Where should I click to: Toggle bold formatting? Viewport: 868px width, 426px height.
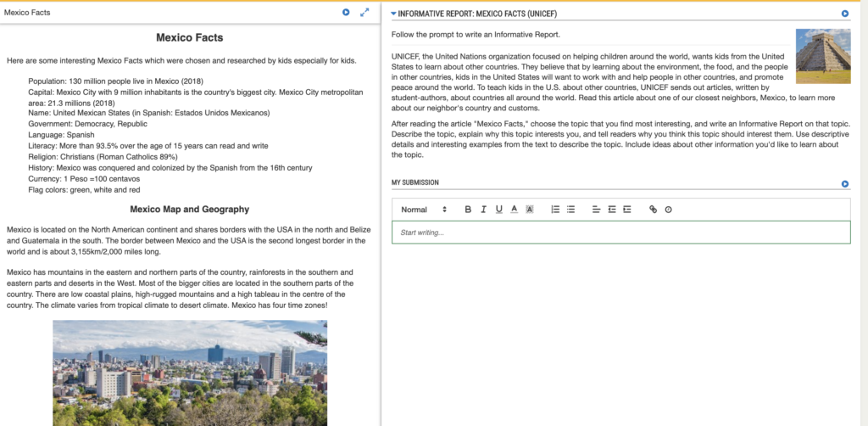coord(468,210)
